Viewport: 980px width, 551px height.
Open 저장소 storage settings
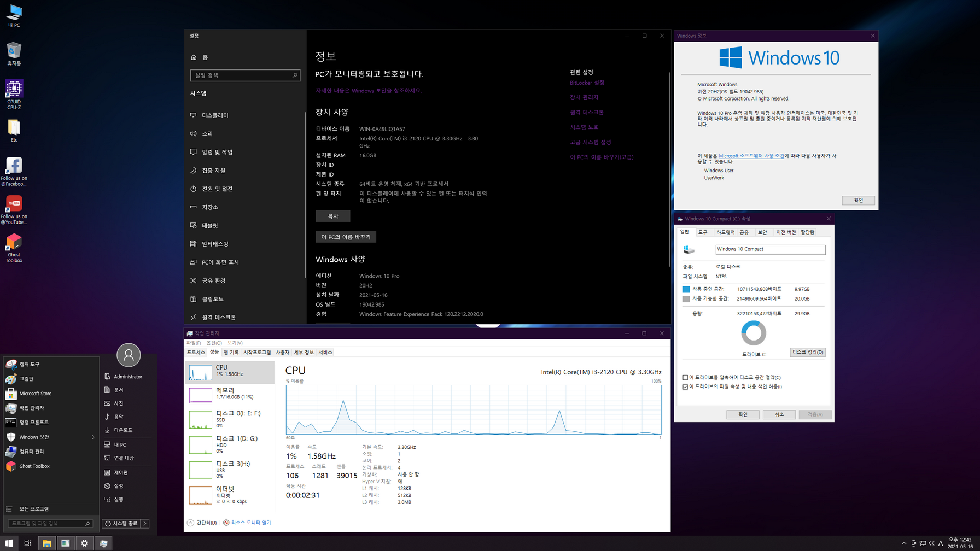click(244, 207)
